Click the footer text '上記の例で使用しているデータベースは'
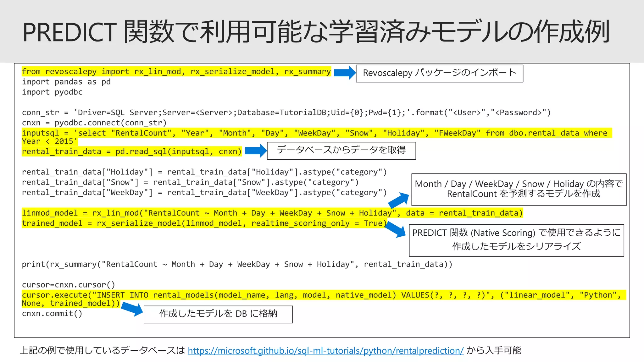Screen dimensions: 644x362 coord(103,350)
